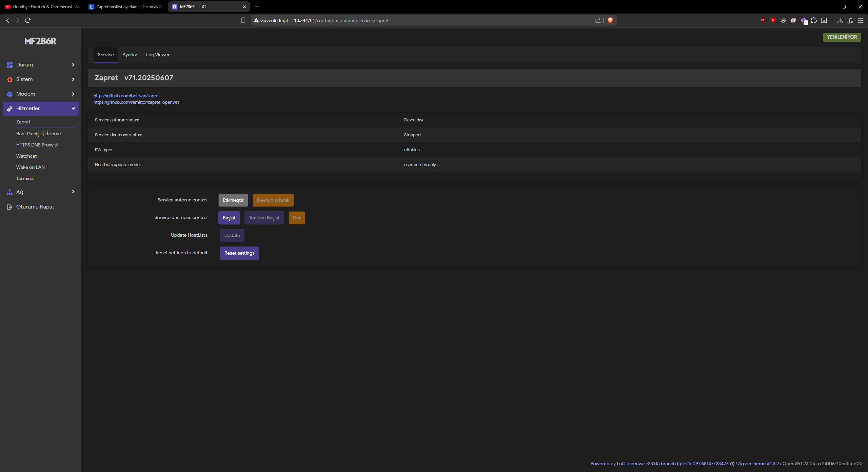Click the Modem cube icon in sidebar

pos(9,94)
